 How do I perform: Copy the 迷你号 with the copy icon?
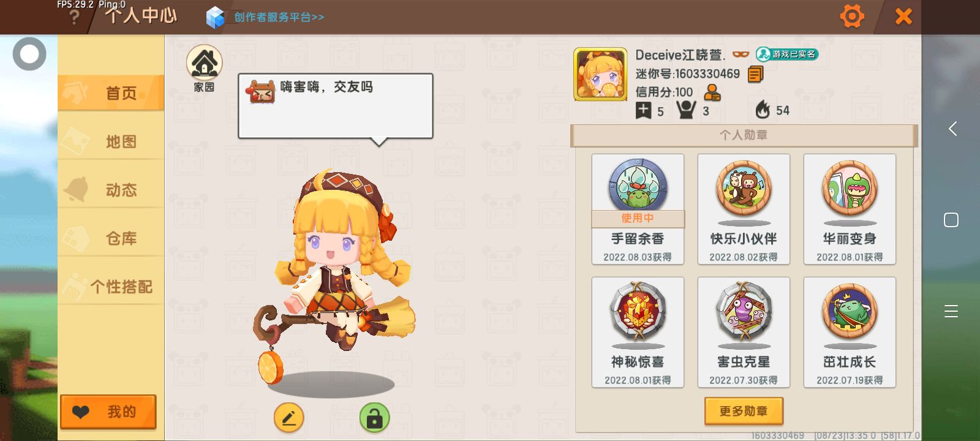(x=756, y=74)
